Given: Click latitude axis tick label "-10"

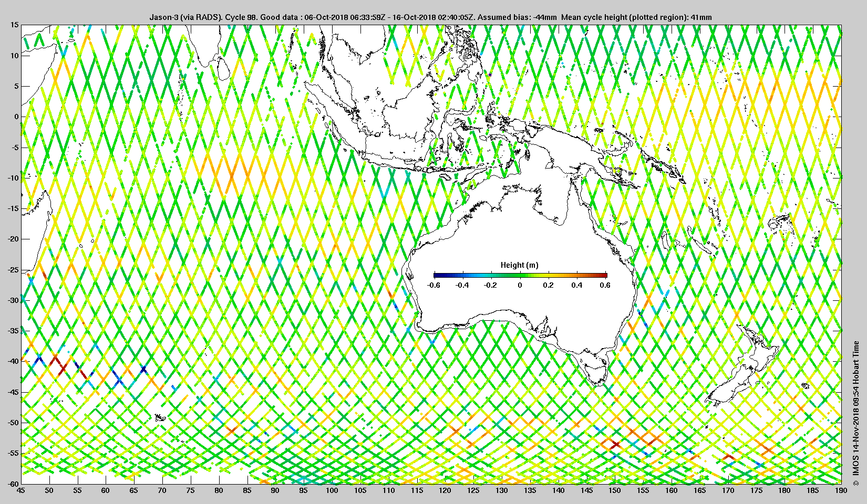Looking at the screenshot, I should (13, 178).
